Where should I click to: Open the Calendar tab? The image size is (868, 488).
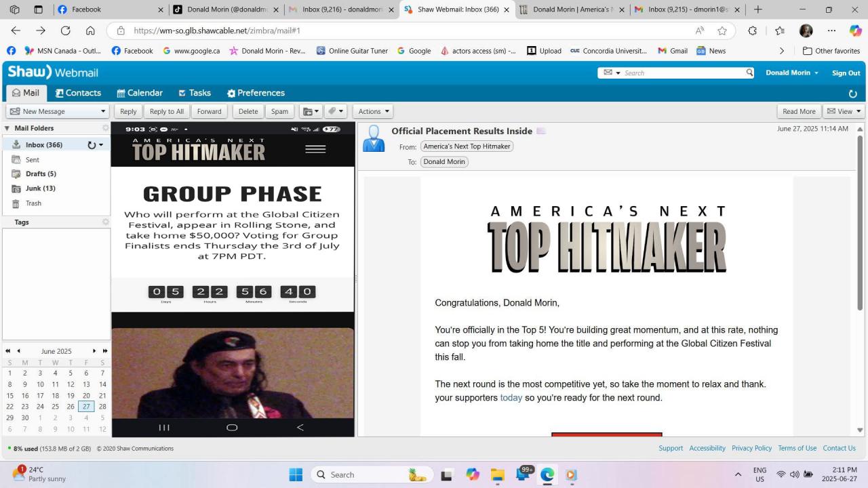click(x=140, y=93)
